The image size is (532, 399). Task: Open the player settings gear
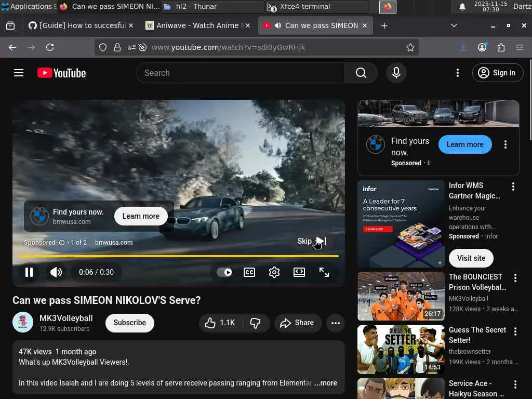coord(274,272)
